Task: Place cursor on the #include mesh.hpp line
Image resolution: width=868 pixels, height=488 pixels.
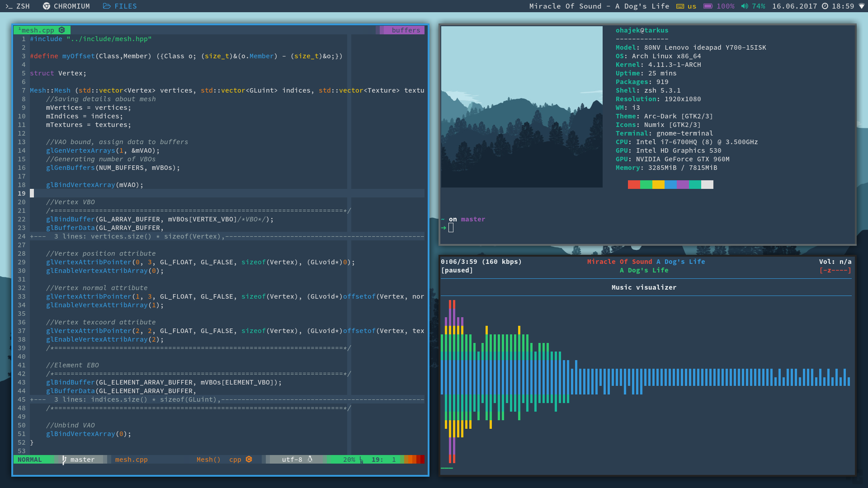Action: click(x=91, y=39)
